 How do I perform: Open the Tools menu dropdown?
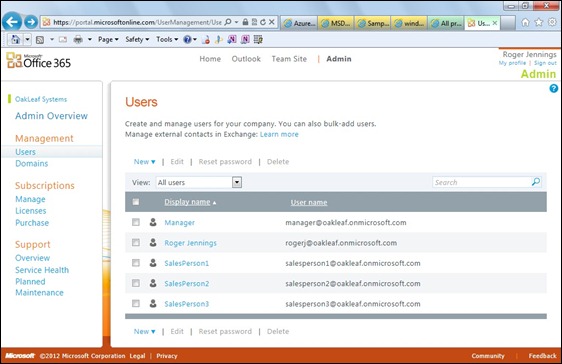(167, 39)
